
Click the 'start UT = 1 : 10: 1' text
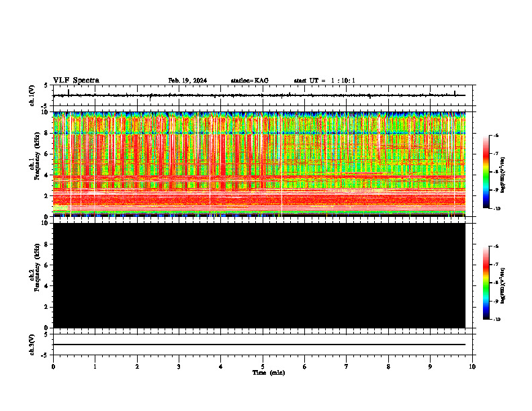pos(324,81)
